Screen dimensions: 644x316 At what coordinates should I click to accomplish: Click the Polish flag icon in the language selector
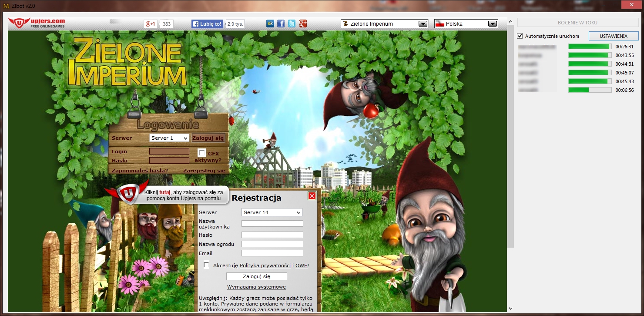(440, 24)
